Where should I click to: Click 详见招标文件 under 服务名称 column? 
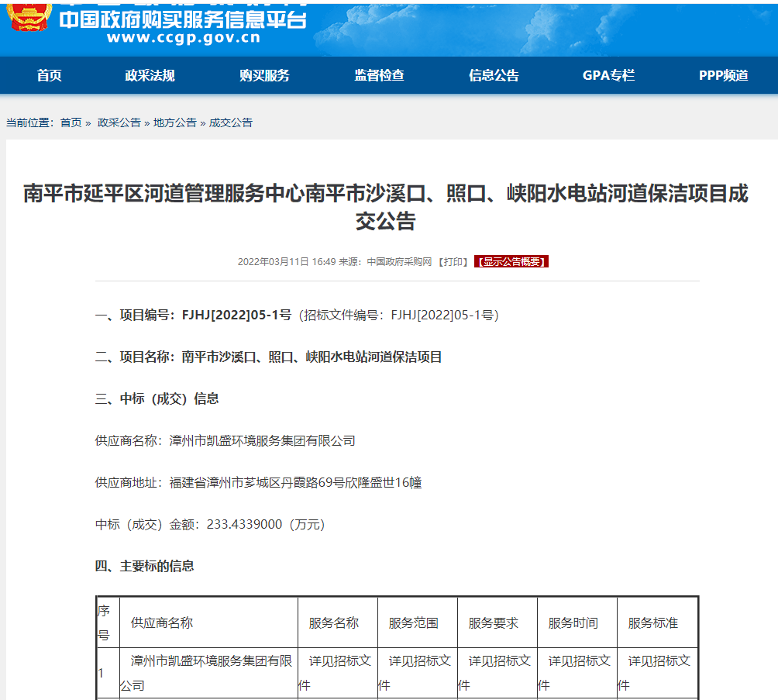[338, 673]
